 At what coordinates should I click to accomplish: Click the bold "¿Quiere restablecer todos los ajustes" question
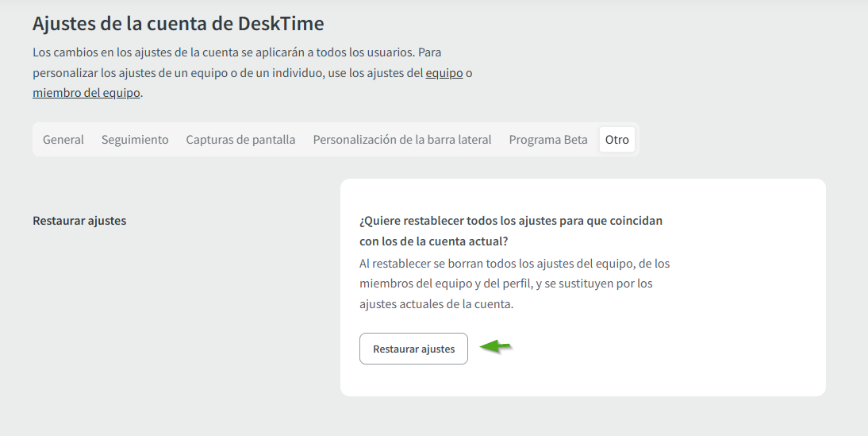pos(511,221)
